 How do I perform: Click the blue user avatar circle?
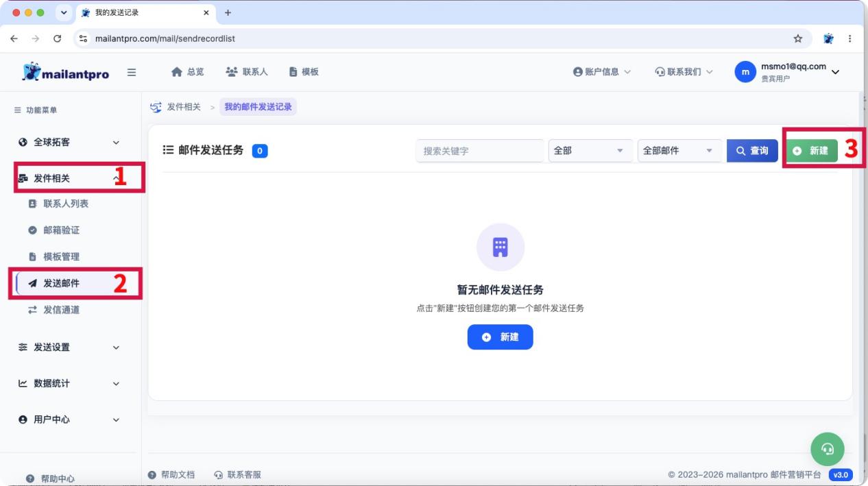pos(745,72)
